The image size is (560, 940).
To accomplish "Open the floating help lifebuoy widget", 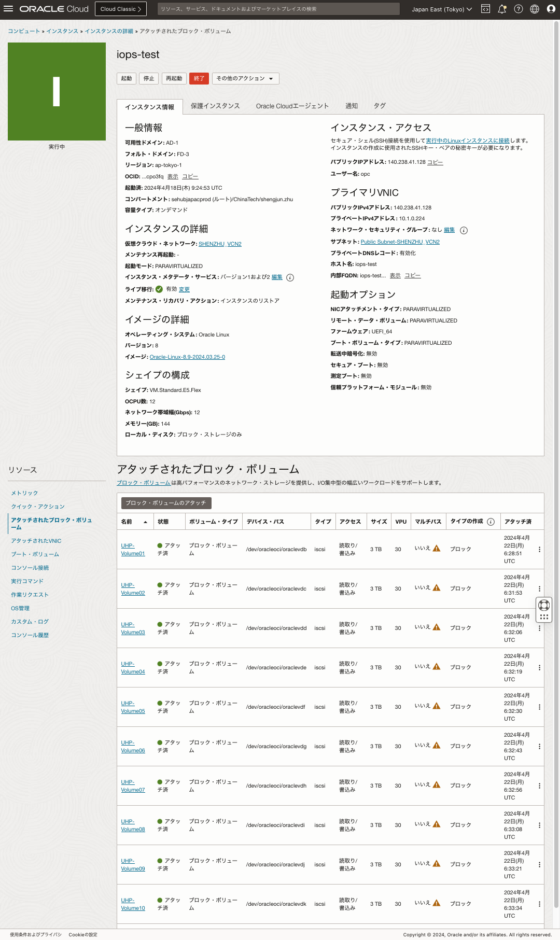I will pyautogui.click(x=544, y=605).
